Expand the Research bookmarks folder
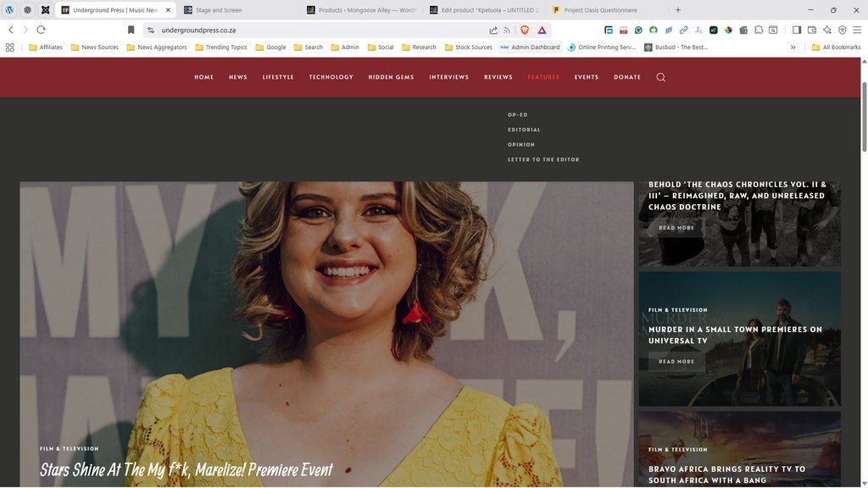This screenshot has width=868, height=488. pyautogui.click(x=419, y=47)
